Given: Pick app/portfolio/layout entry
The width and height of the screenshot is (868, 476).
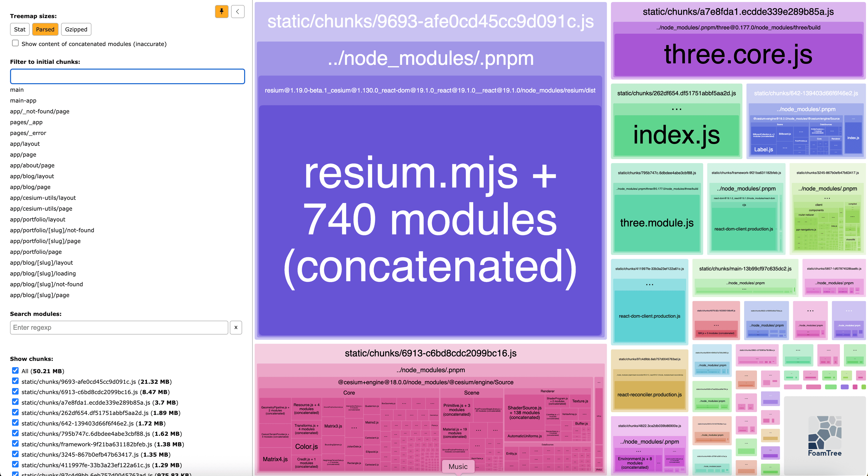Looking at the screenshot, I should pos(38,219).
